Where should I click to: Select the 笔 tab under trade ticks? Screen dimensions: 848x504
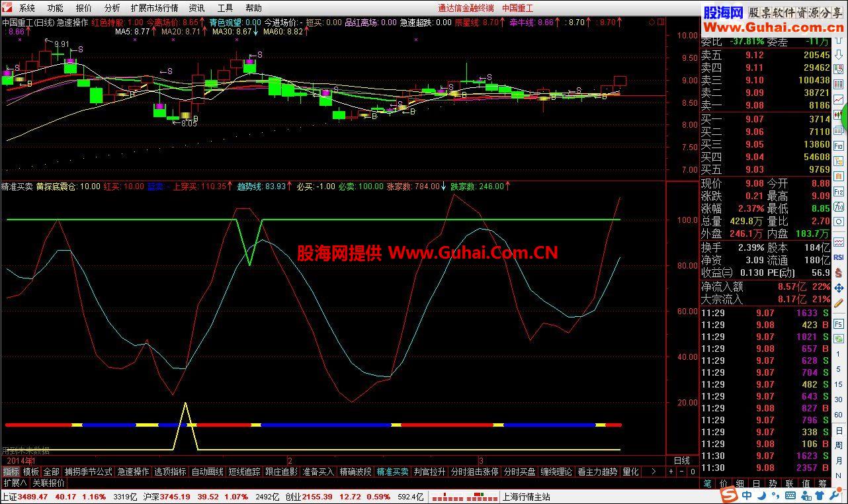click(706, 483)
